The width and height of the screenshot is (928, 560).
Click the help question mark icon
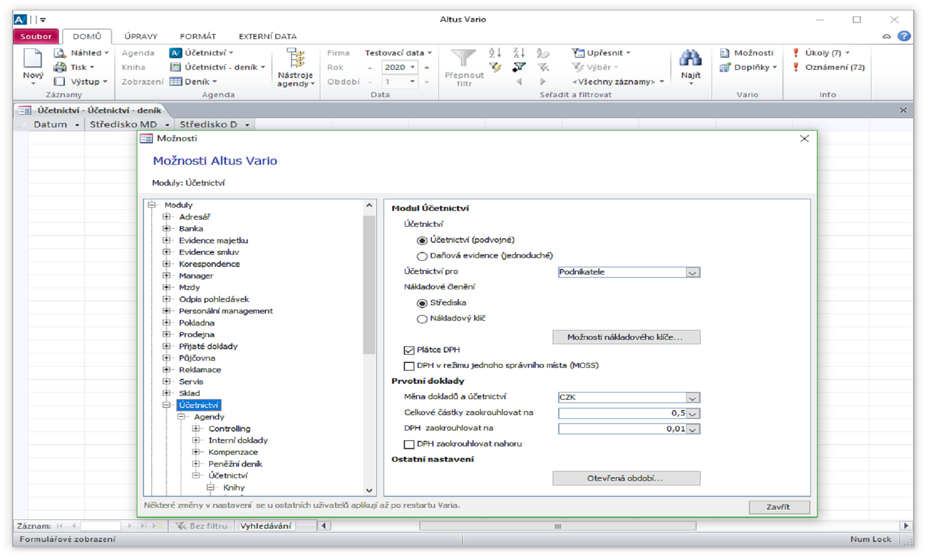[904, 36]
